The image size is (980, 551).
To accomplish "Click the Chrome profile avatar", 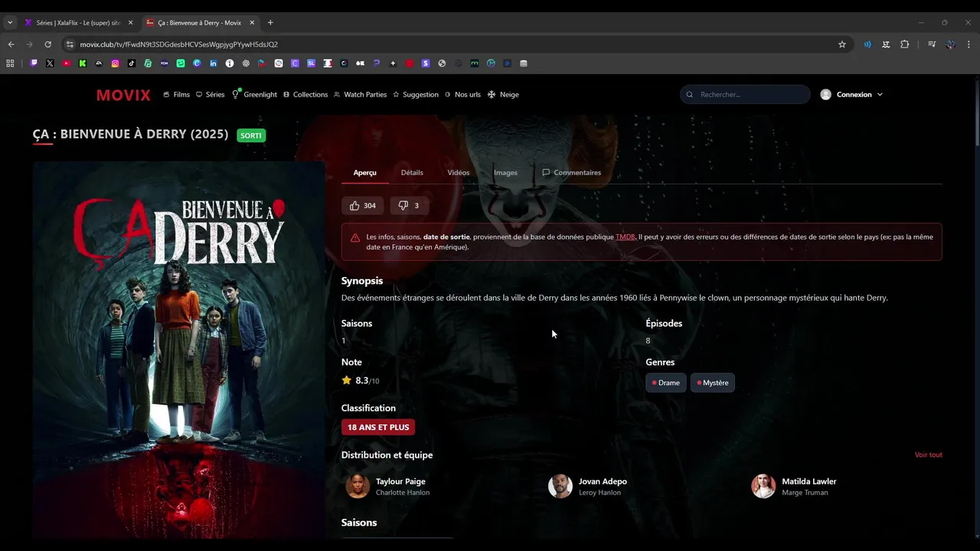I will tap(950, 44).
